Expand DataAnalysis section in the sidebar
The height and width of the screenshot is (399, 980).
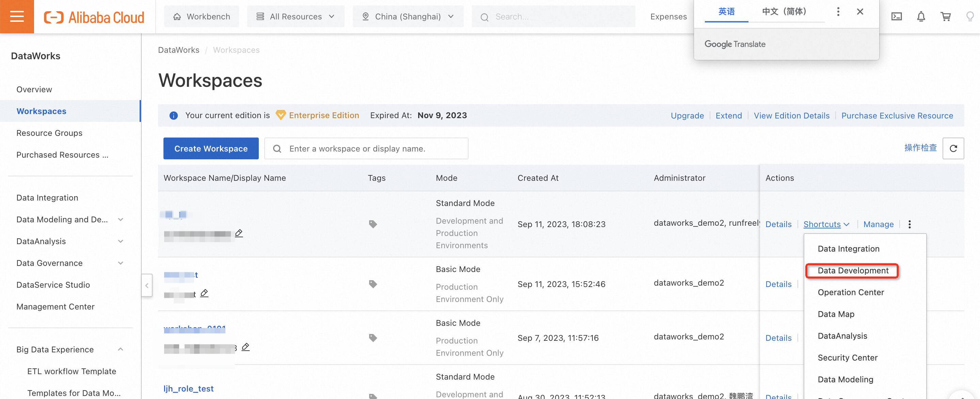121,241
